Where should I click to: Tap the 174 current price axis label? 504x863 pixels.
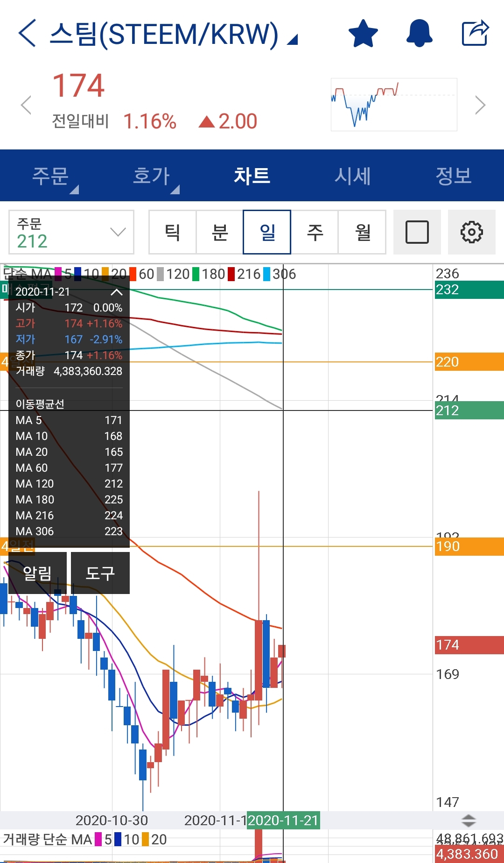[x=469, y=645]
